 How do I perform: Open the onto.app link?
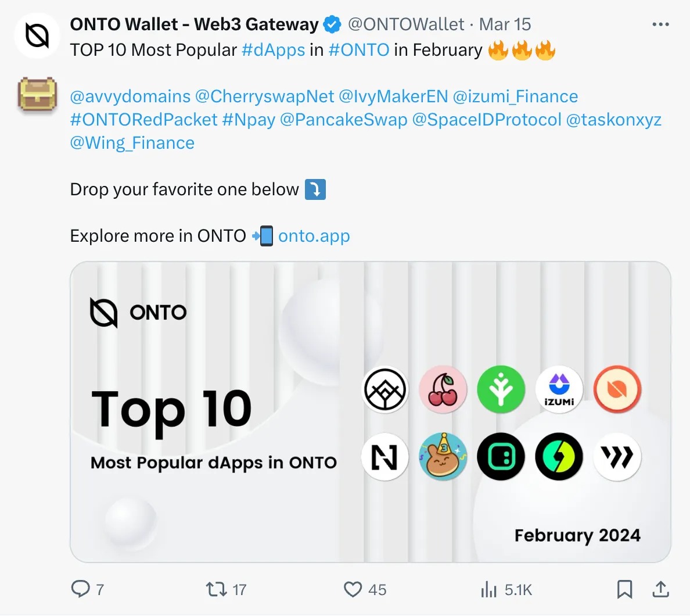pos(314,236)
